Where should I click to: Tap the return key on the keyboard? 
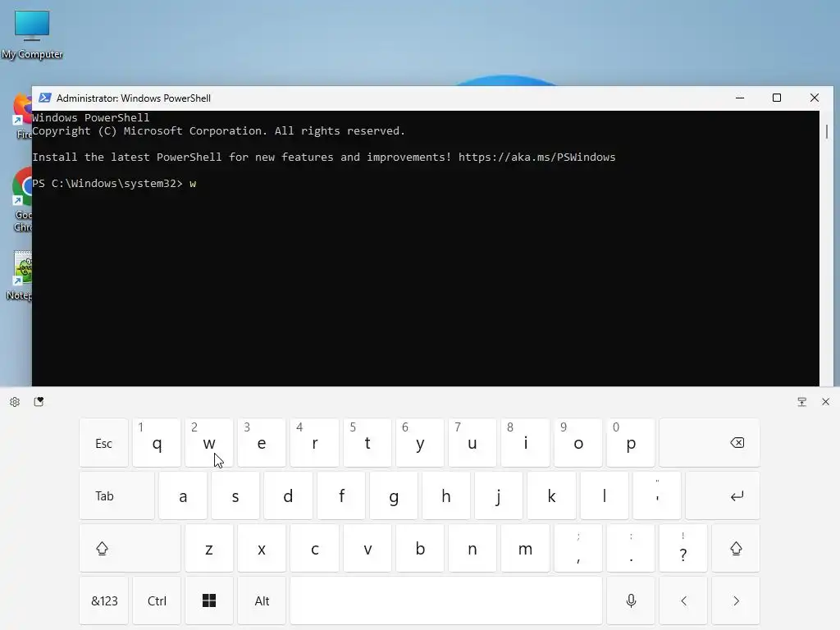[722, 496]
